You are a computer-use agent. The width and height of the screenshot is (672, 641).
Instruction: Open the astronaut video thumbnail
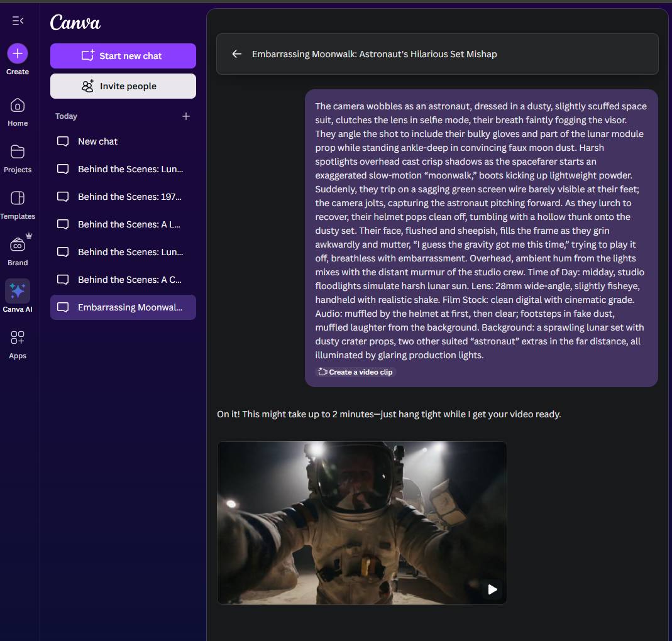[x=361, y=523]
